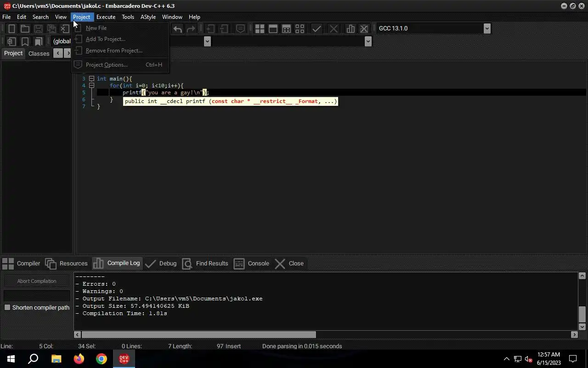588x368 pixels.
Task: Click the compile log vertical scrollbar thumb
Action: 582,314
